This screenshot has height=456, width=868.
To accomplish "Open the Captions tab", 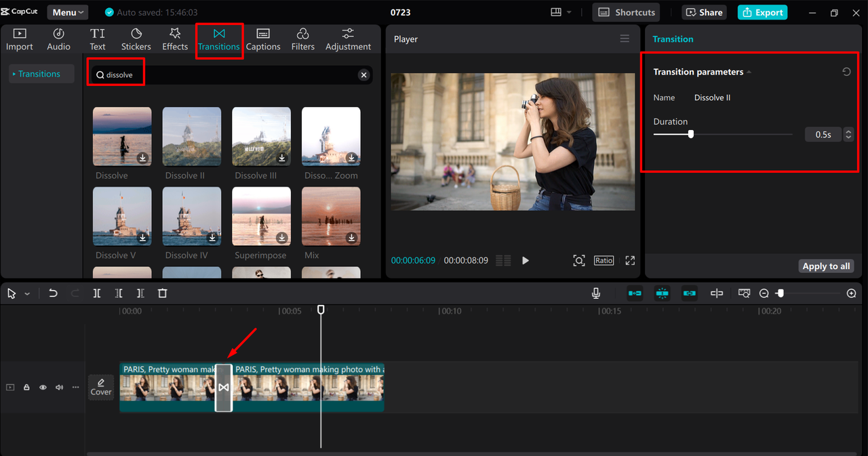I will tap(263, 39).
